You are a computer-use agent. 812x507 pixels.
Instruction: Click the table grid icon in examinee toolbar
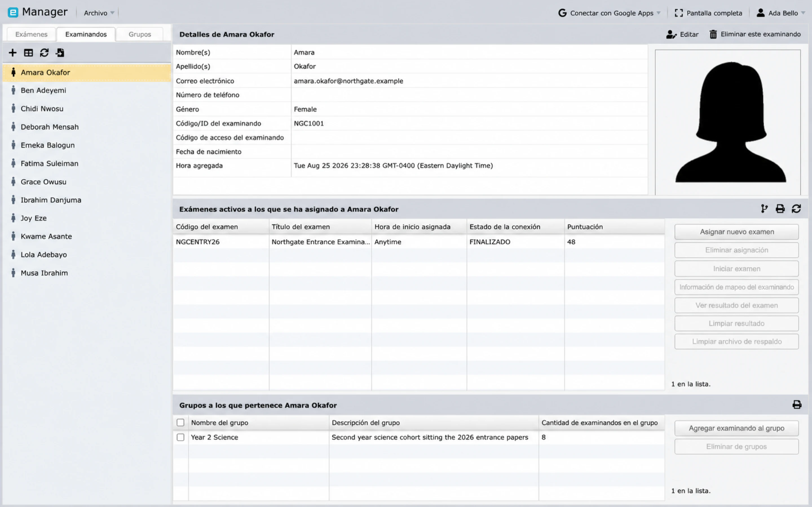(x=28, y=53)
